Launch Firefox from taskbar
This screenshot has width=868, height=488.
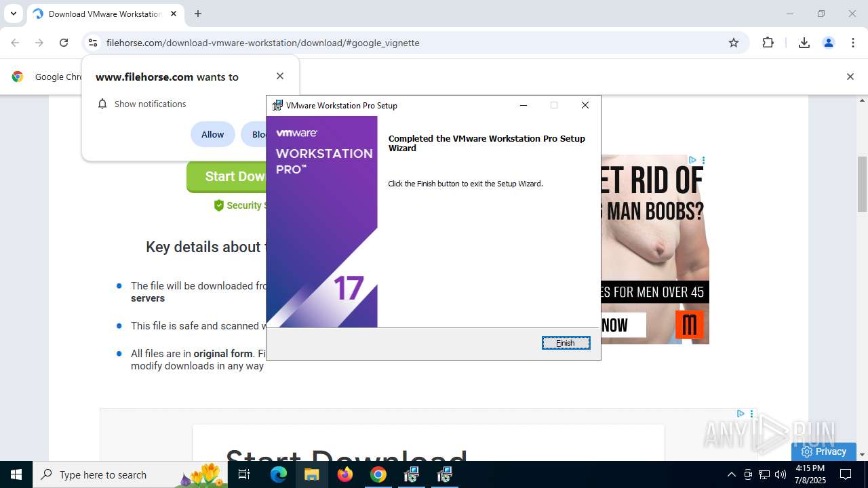click(345, 474)
